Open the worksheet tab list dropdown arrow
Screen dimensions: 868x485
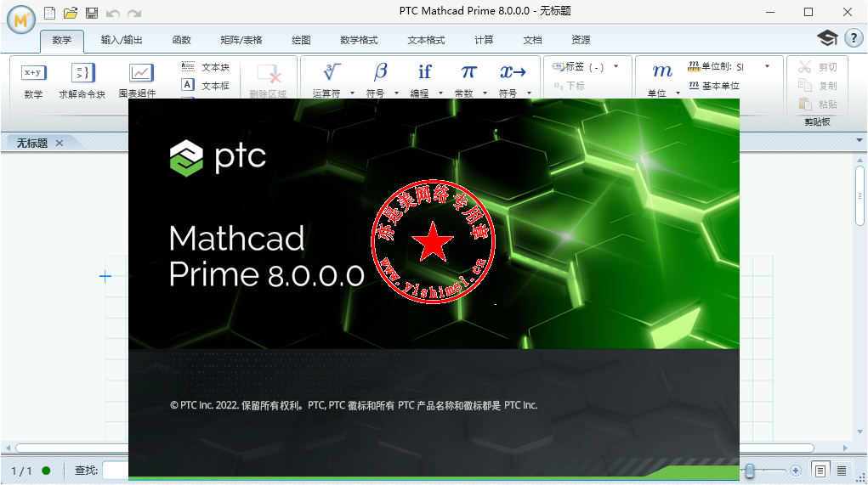point(859,140)
